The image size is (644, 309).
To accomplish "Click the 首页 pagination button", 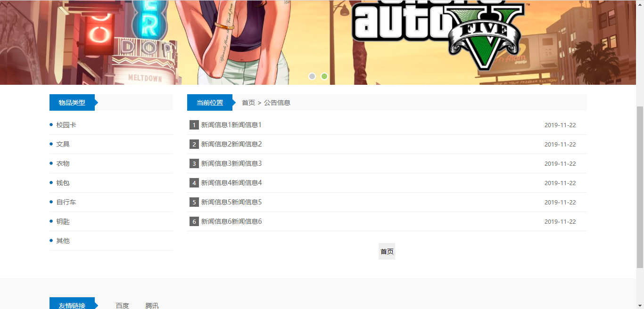I will [x=387, y=252].
